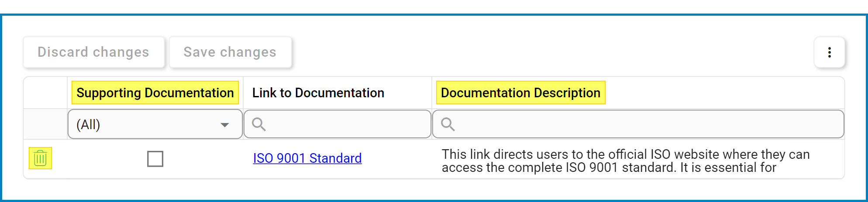Click the Save changes button
This screenshot has width=868, height=202.
pos(230,52)
